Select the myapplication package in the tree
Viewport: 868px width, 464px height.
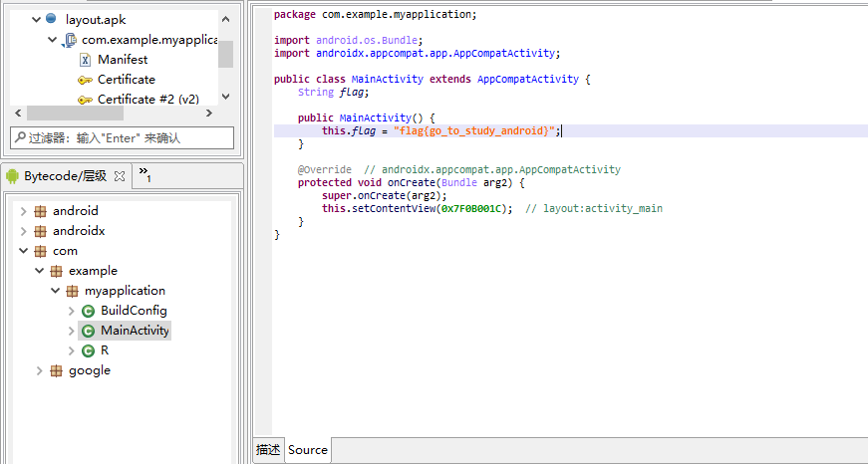click(125, 291)
